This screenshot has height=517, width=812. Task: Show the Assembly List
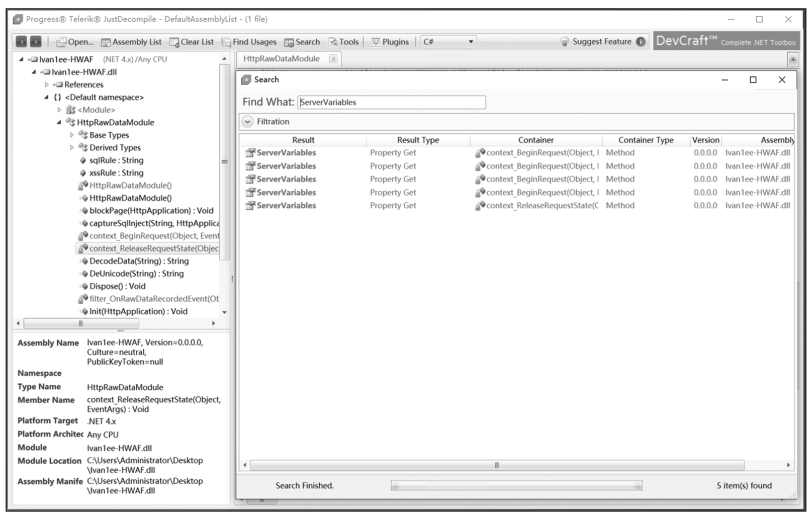point(131,42)
